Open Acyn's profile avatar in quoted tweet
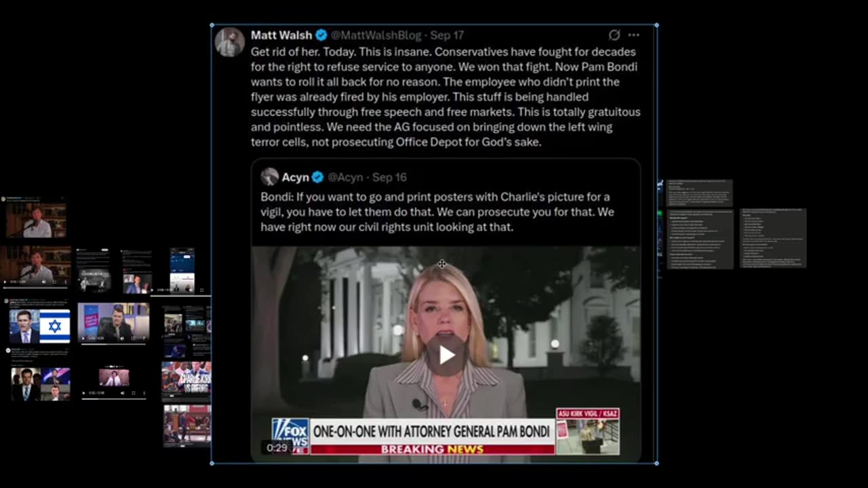 (x=270, y=177)
